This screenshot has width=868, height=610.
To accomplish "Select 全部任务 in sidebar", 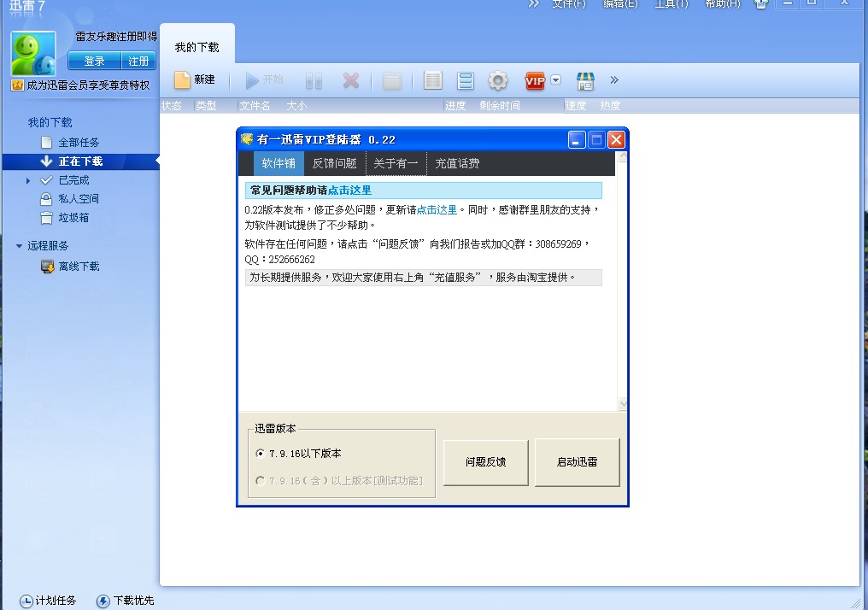I will (79, 143).
